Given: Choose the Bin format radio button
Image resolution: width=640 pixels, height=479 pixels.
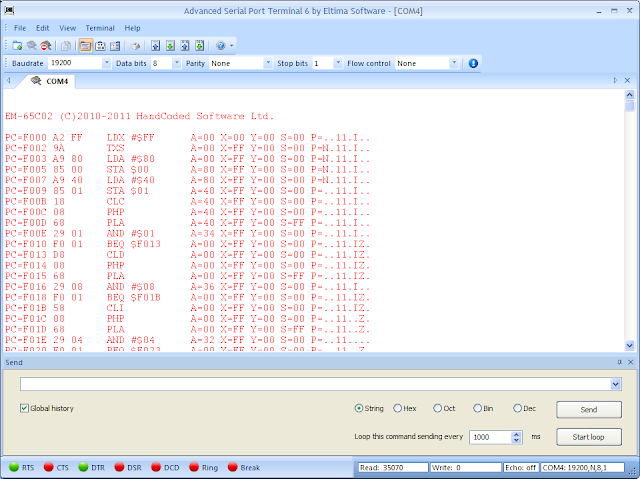Looking at the screenshot, I should click(x=477, y=408).
